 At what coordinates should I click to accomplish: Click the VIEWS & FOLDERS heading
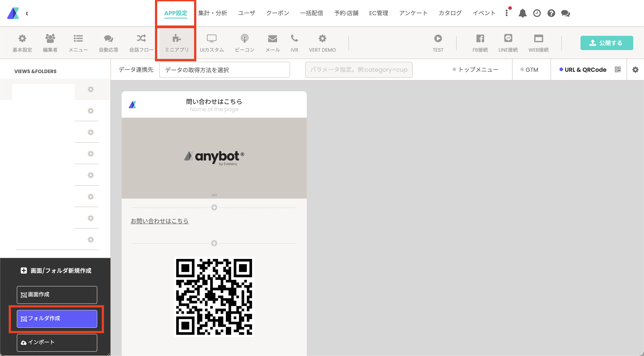click(35, 71)
